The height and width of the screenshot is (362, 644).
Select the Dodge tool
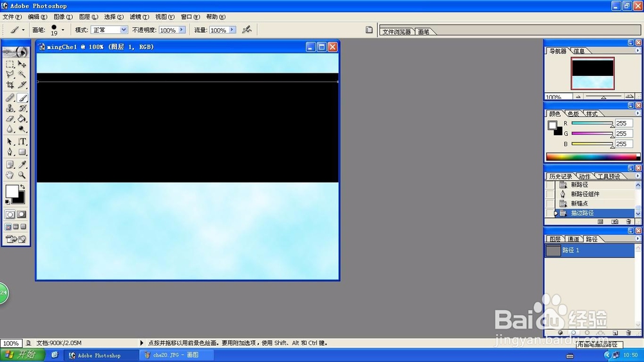[x=22, y=129]
